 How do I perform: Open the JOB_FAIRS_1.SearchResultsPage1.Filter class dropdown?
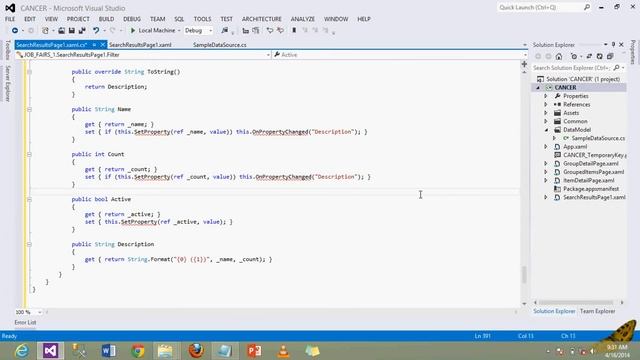click(143, 55)
